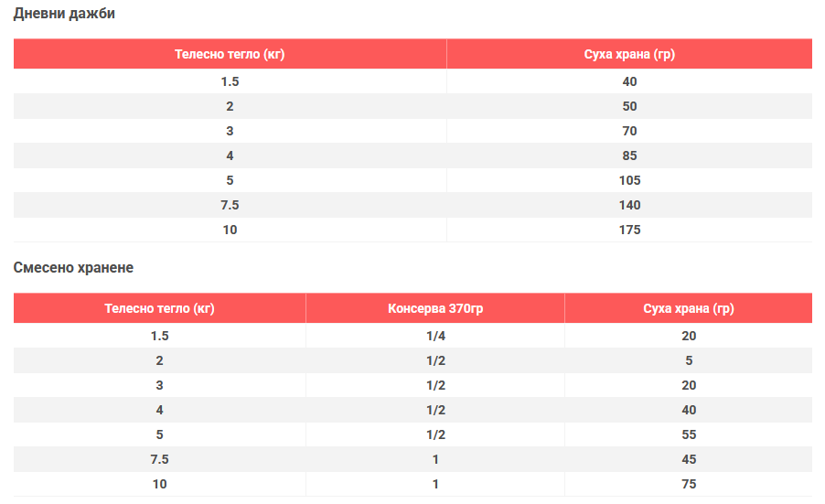
Task: Click "Телесно тегло (кг)" header in Дневни дажби table
Action: 230,54
